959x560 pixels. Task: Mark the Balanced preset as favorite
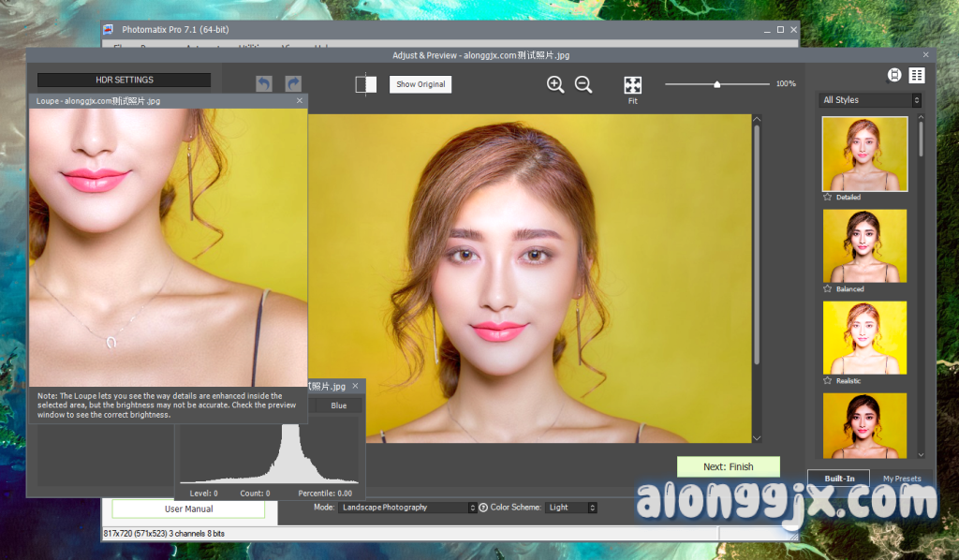click(x=828, y=289)
